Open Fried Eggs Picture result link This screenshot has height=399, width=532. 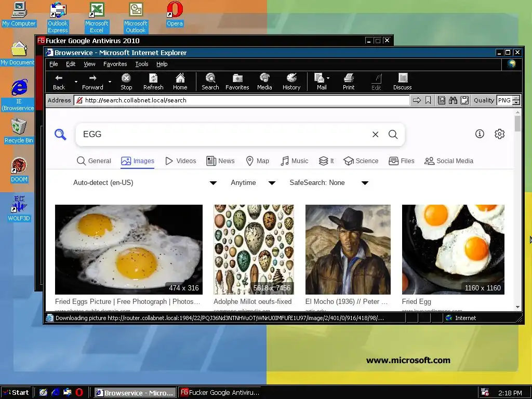point(128,302)
